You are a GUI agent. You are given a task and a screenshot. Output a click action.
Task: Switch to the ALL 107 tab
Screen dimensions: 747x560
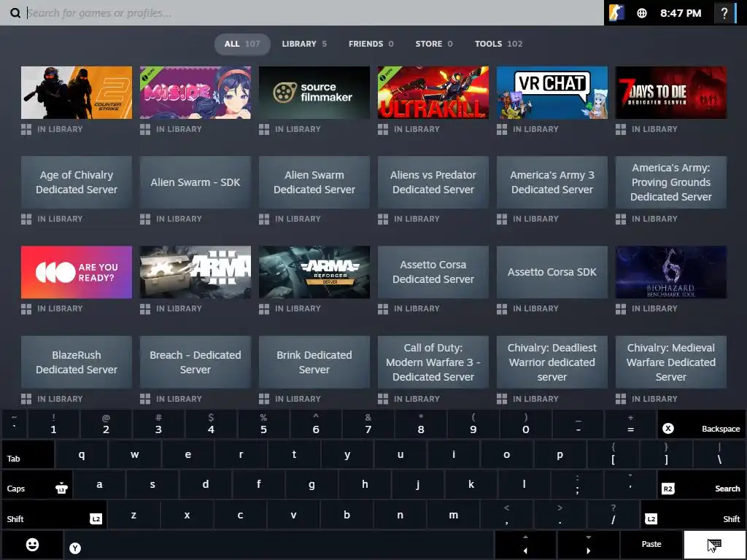[x=242, y=44]
